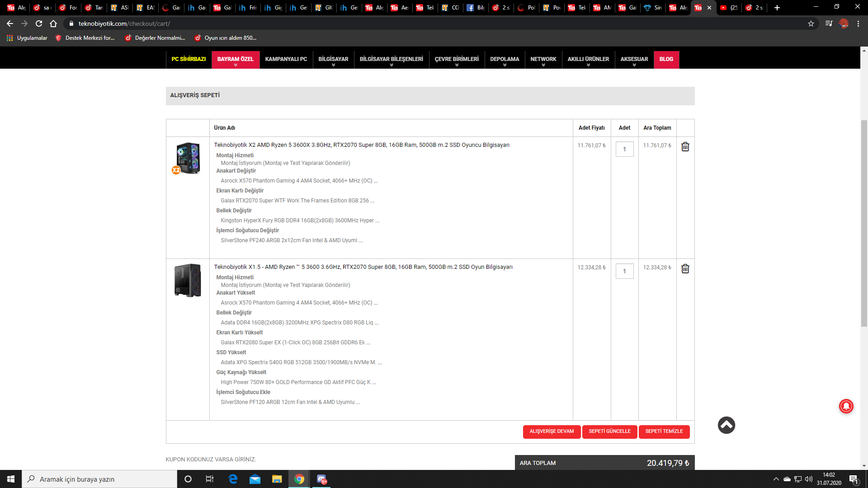Open Chrome menu three-dots icon

[x=858, y=23]
